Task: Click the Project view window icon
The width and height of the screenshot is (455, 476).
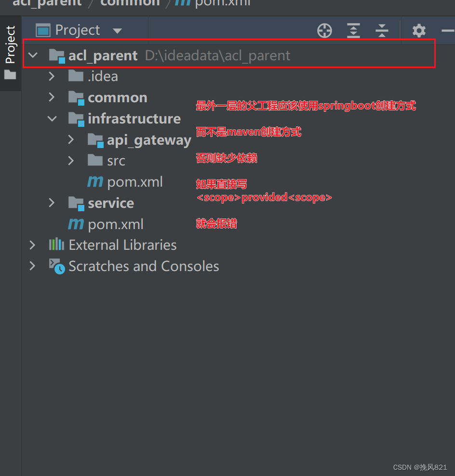Action: click(43, 30)
